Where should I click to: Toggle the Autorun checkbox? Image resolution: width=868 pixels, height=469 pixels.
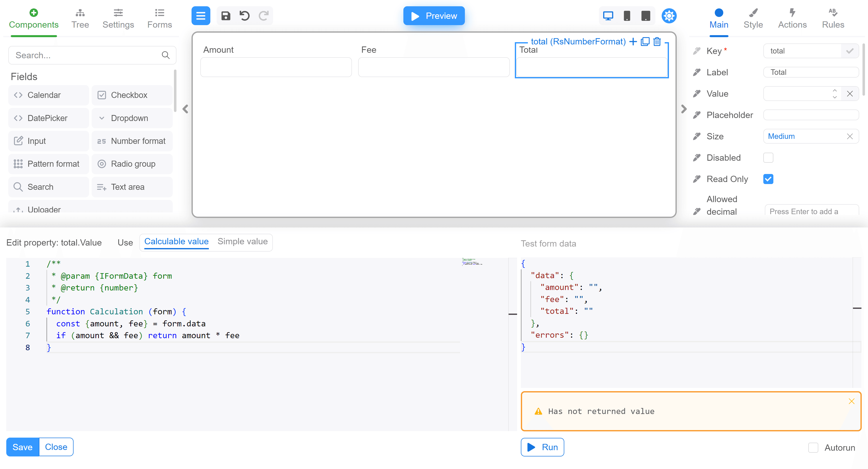[x=813, y=447]
